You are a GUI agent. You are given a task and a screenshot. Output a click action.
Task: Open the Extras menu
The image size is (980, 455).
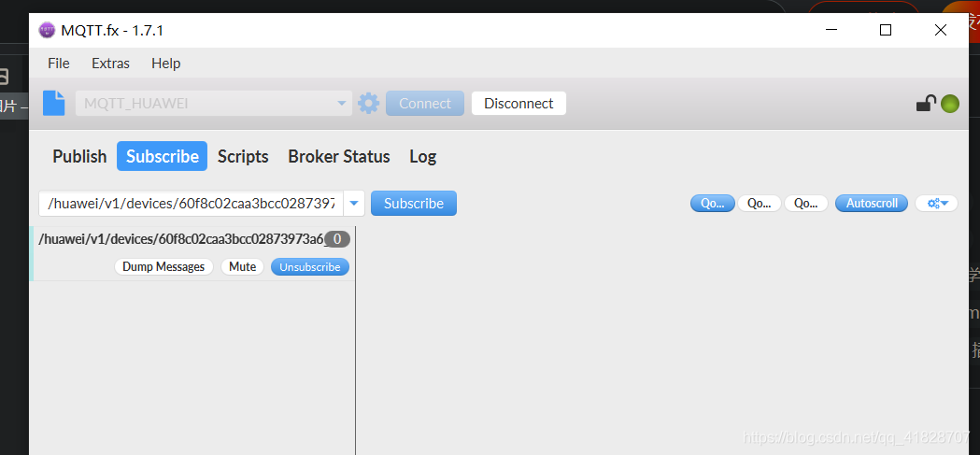pyautogui.click(x=110, y=64)
